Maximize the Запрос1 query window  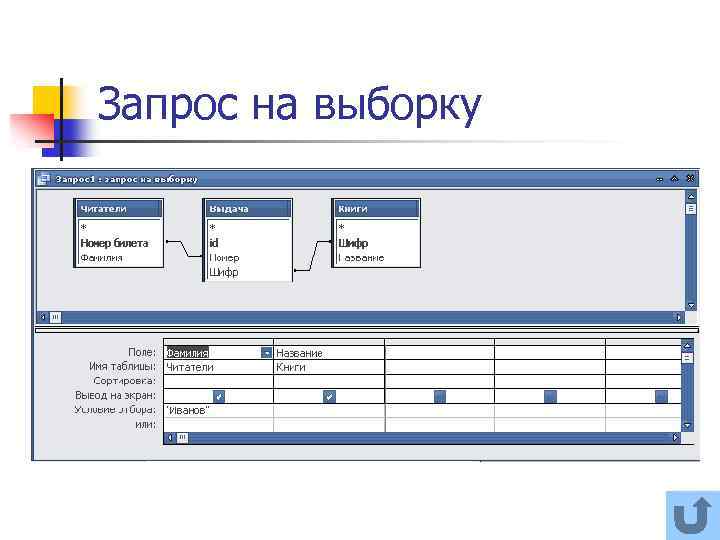(675, 179)
